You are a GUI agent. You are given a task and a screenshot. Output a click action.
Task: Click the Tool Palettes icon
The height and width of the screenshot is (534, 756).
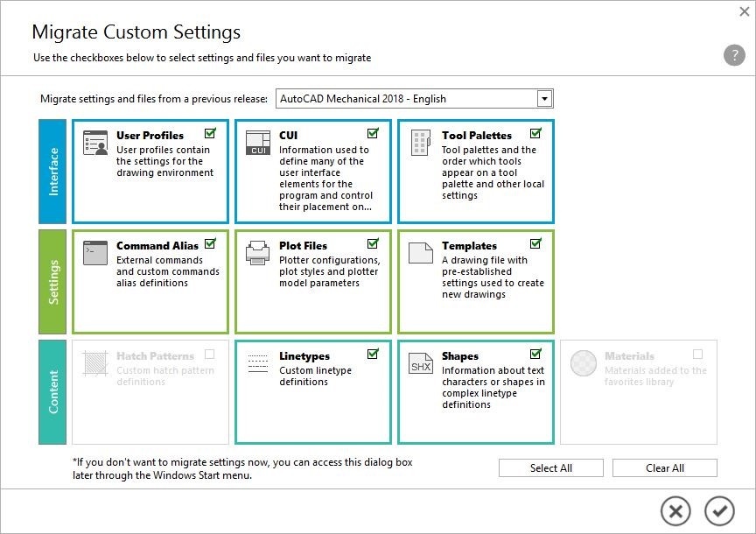click(420, 142)
